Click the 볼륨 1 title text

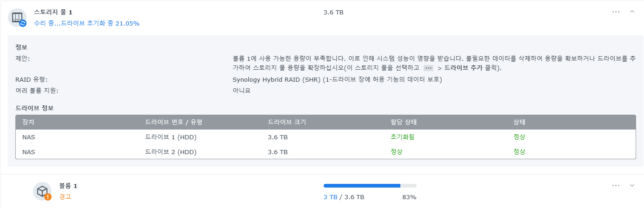[x=68, y=186]
